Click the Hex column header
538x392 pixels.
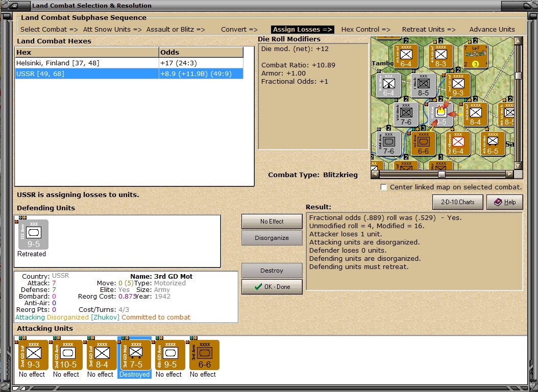pos(87,52)
